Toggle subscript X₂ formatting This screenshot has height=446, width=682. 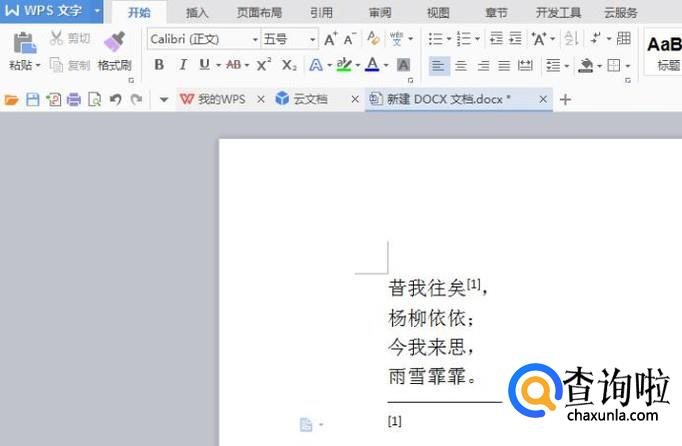pos(289,65)
